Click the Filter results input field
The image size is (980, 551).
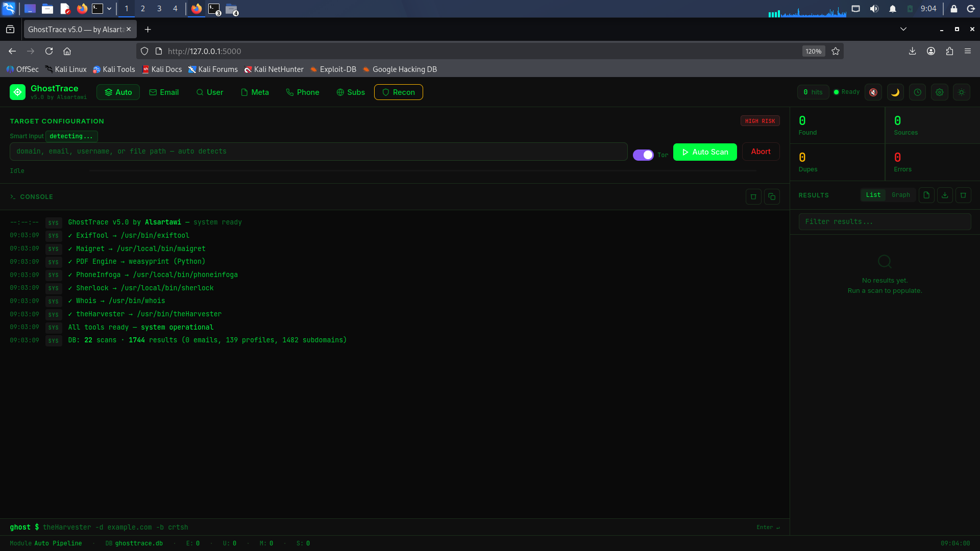884,221
